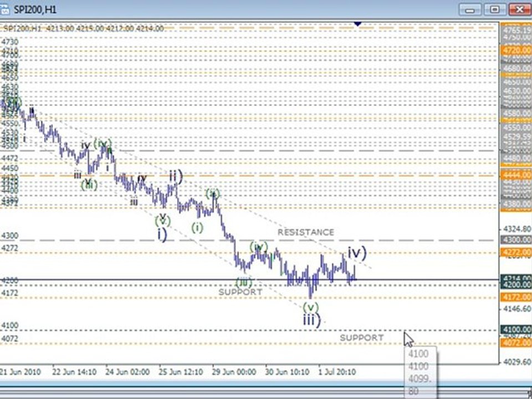Select the SUPPORT label under the 4100 line
The image size is (532, 399).
pos(362,337)
